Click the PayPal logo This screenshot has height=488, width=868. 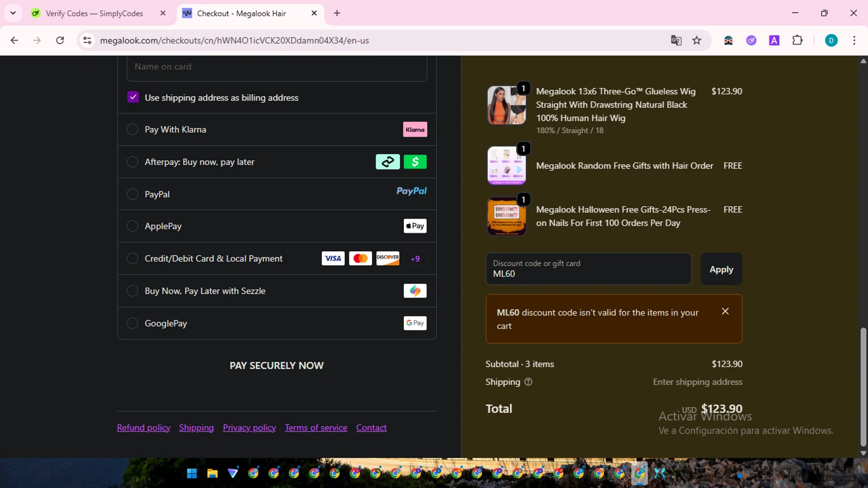coord(411,191)
